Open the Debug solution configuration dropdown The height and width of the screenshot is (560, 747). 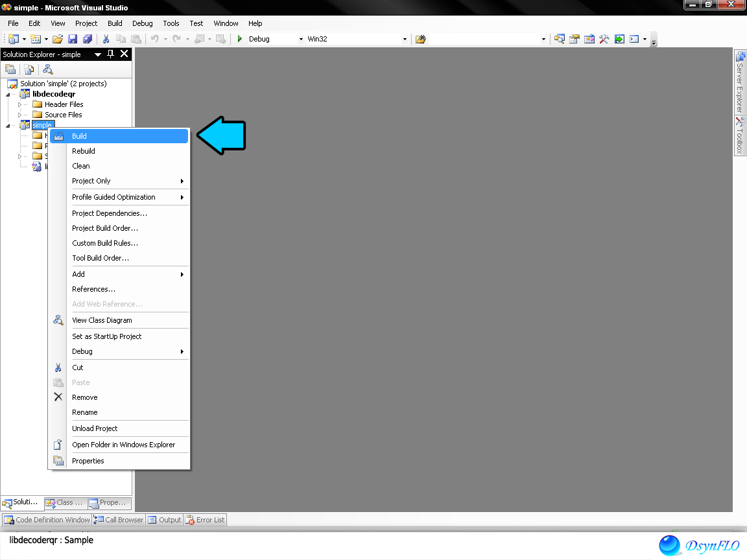click(301, 39)
